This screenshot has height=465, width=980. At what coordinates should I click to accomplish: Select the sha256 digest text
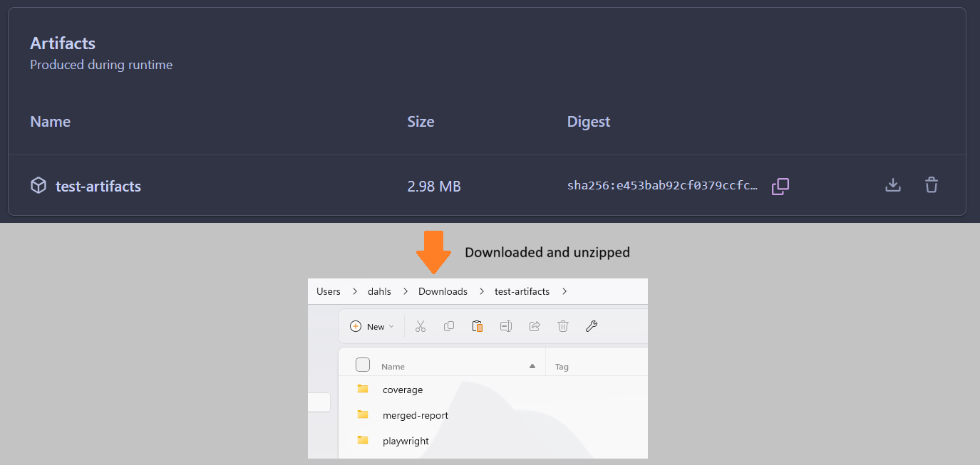pos(663,187)
